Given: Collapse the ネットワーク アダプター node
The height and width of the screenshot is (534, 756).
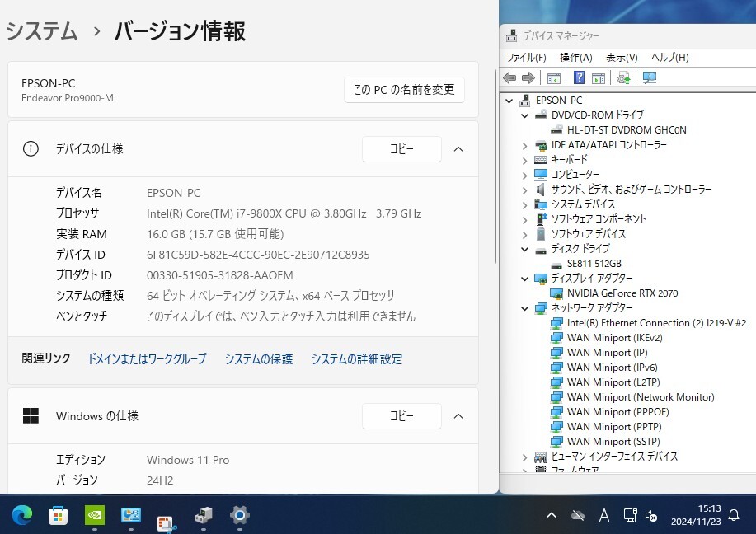Looking at the screenshot, I should point(524,308).
